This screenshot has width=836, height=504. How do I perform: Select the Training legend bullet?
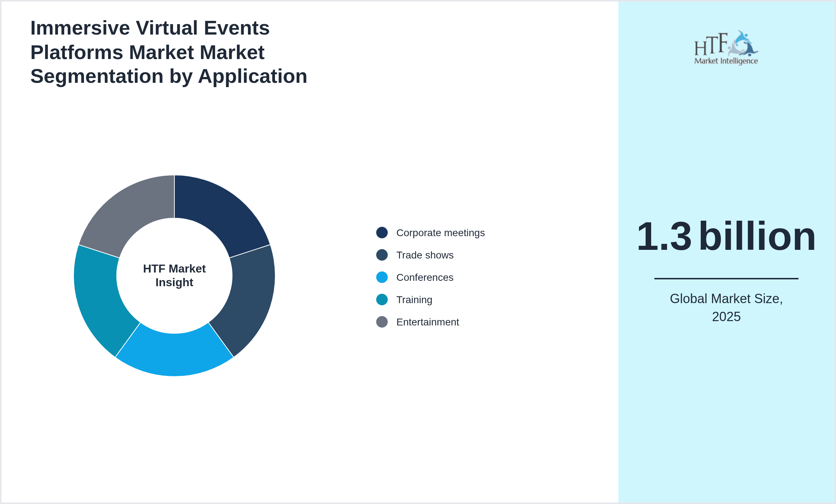click(382, 300)
